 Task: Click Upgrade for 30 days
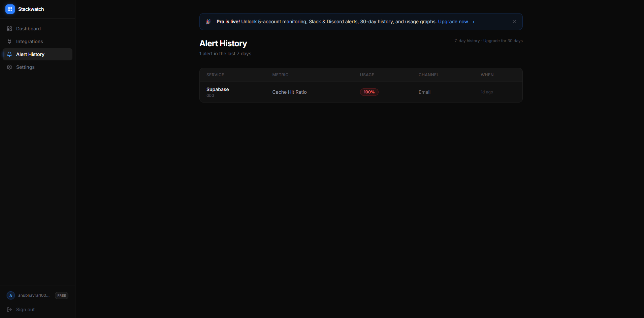click(x=503, y=40)
